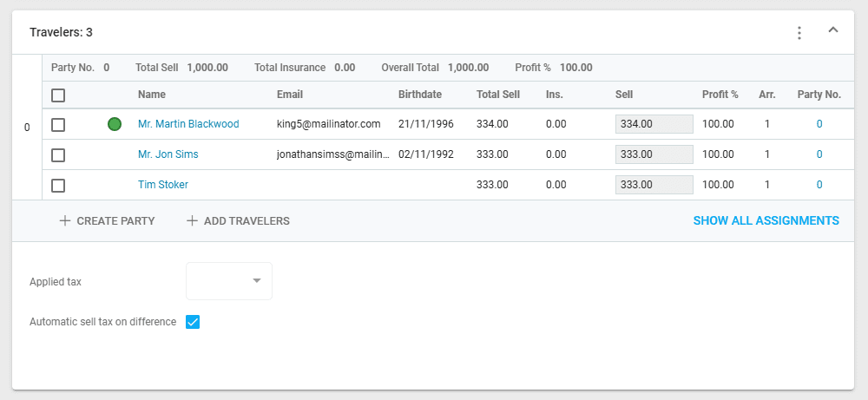Click the Name column header
The image size is (868, 400).
point(152,95)
